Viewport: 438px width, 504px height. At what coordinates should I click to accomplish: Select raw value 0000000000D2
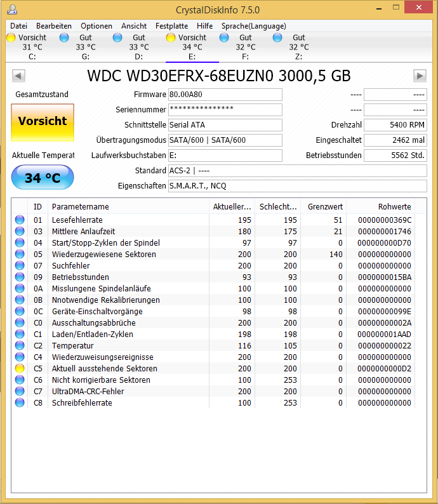384,368
